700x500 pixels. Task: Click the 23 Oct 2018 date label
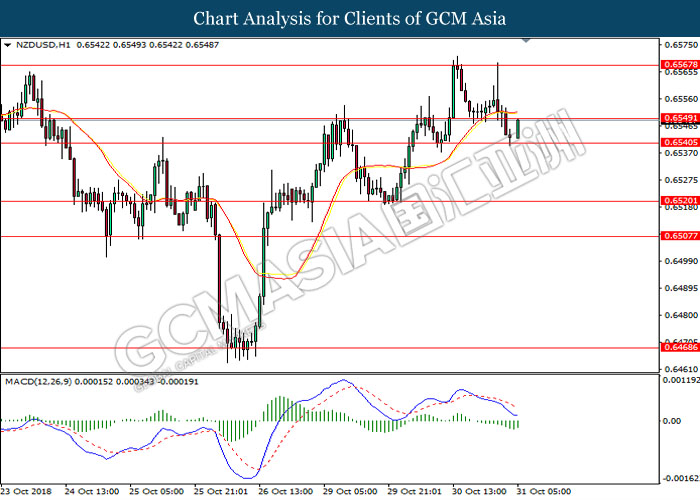pyautogui.click(x=26, y=492)
